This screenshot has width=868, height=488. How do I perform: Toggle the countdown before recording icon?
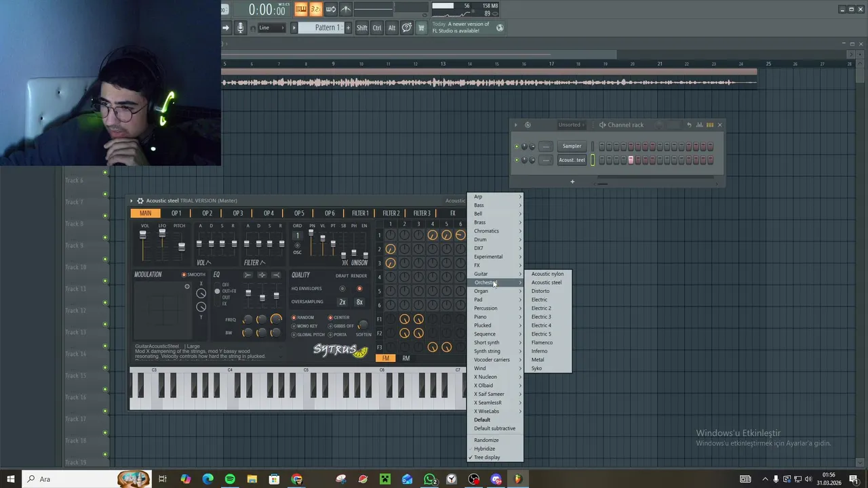315,9
